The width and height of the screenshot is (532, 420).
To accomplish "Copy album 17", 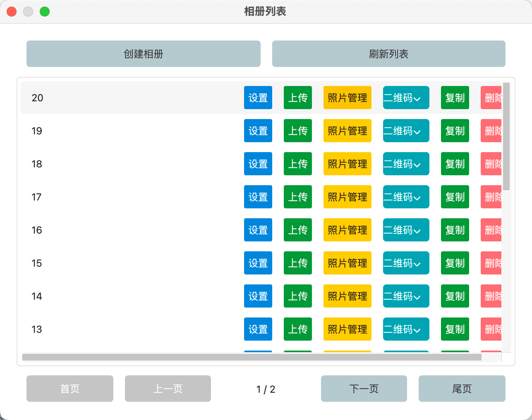I will [455, 197].
